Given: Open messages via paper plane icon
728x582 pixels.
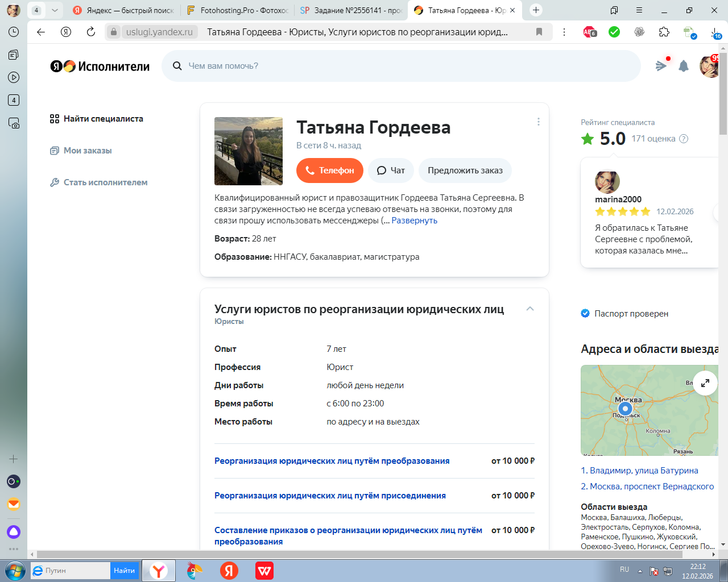Looking at the screenshot, I should [x=661, y=66].
